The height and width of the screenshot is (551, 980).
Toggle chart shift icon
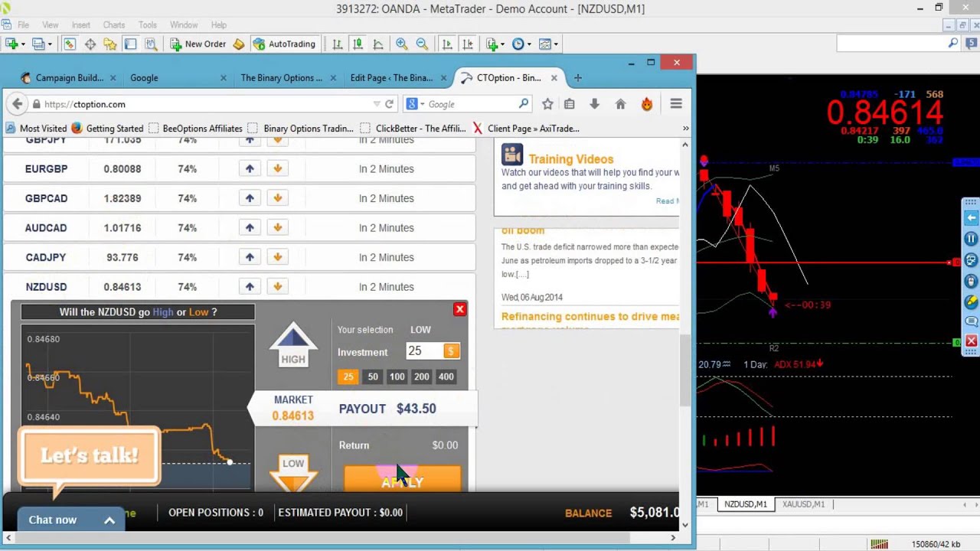click(x=468, y=44)
